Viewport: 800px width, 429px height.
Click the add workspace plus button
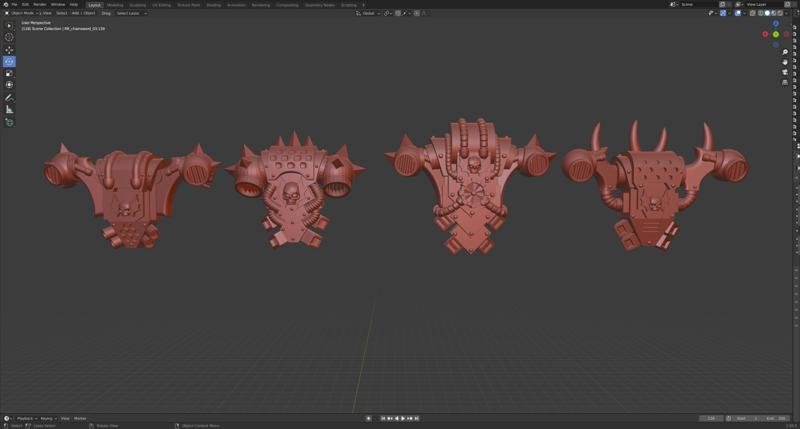coord(363,5)
